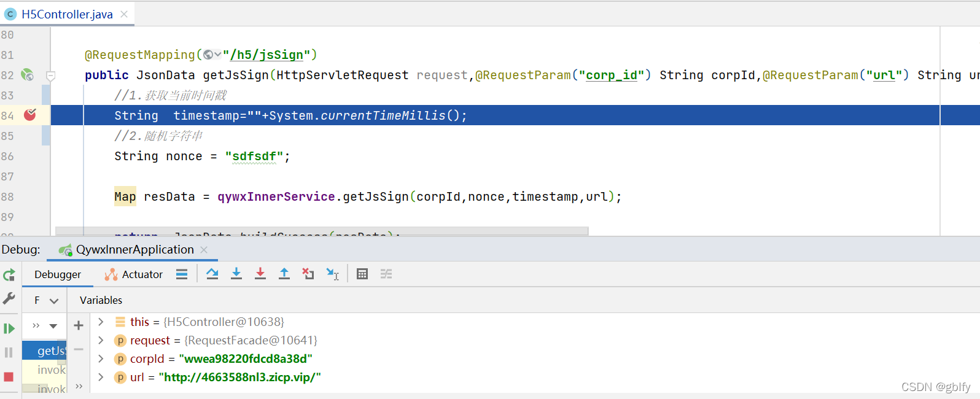Click the Step Over icon
Screen dimensions: 980x399
pos(212,274)
